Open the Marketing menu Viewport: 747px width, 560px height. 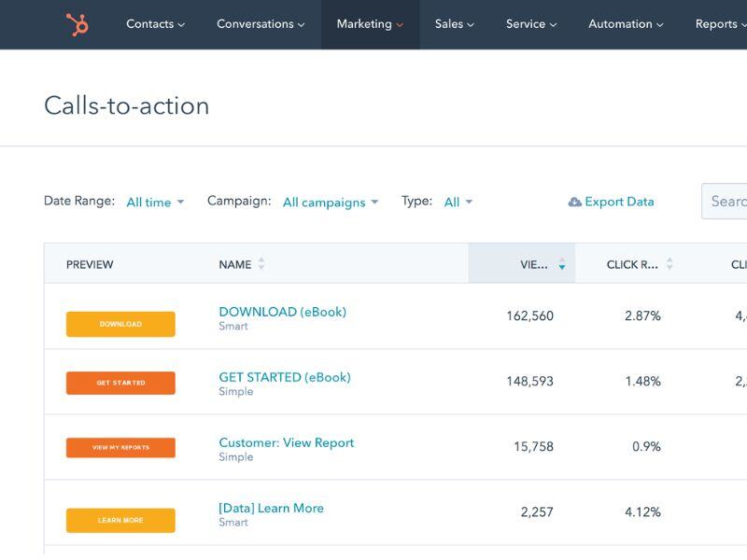coord(370,24)
